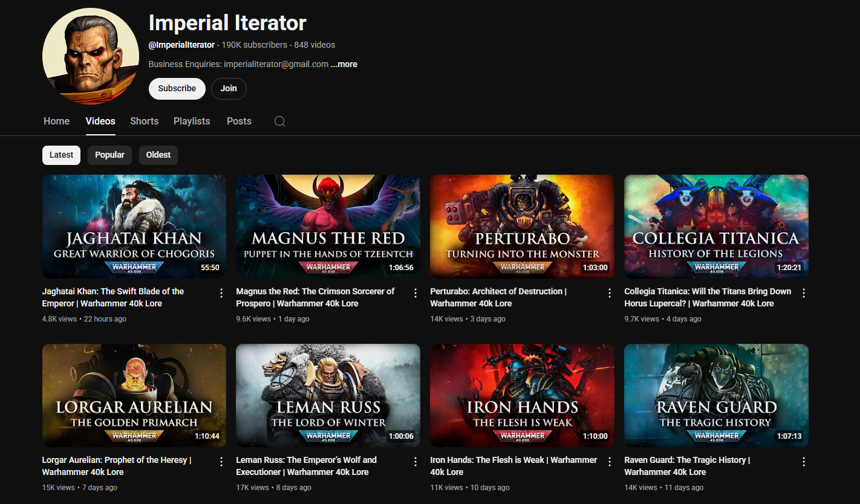Play the Iron Hands thumbnail
Screen dimensions: 860x504
[522, 396]
